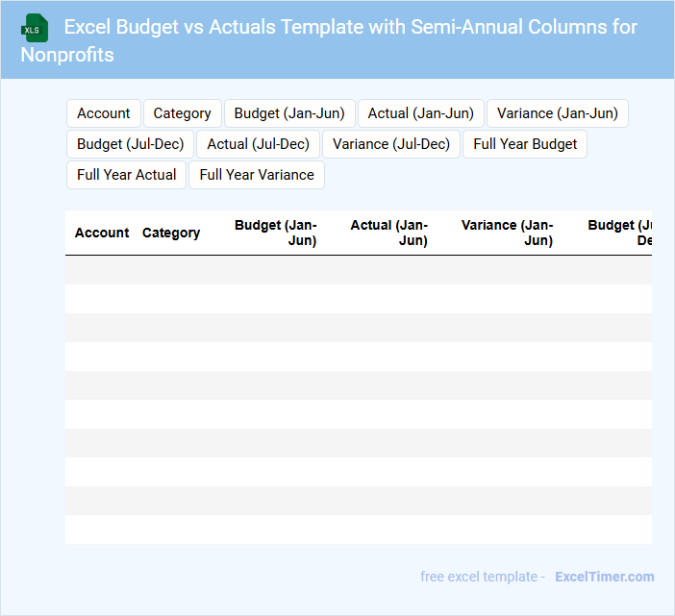Click the Account column header in table
This screenshot has width=675, height=616.
[x=102, y=233]
